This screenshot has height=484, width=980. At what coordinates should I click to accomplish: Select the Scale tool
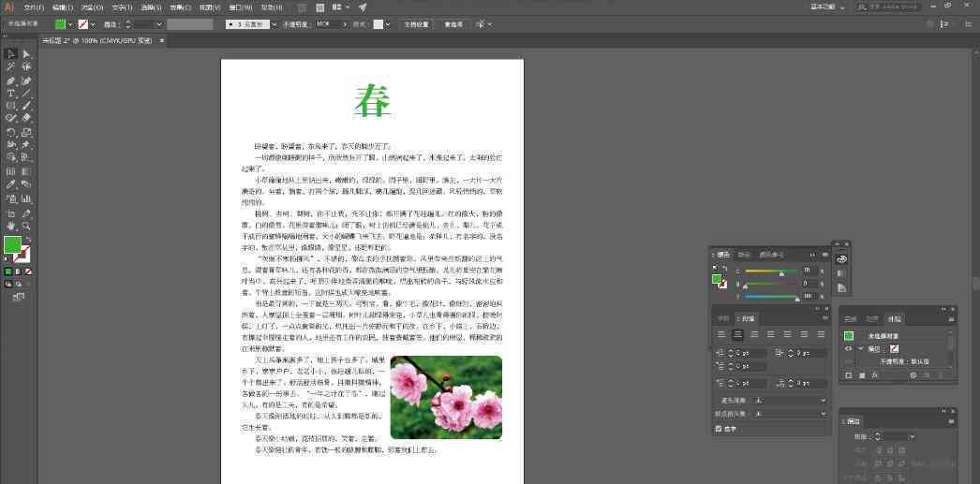tap(26, 132)
